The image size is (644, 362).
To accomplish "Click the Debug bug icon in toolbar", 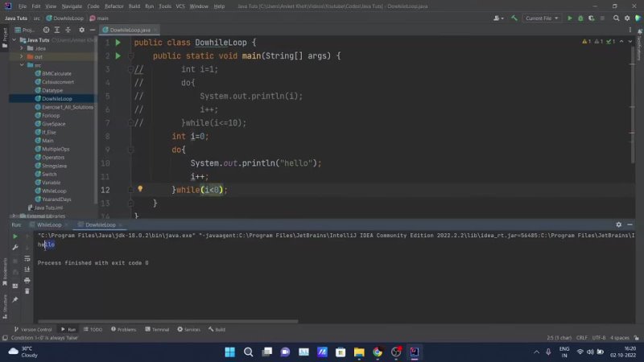I will point(580,18).
